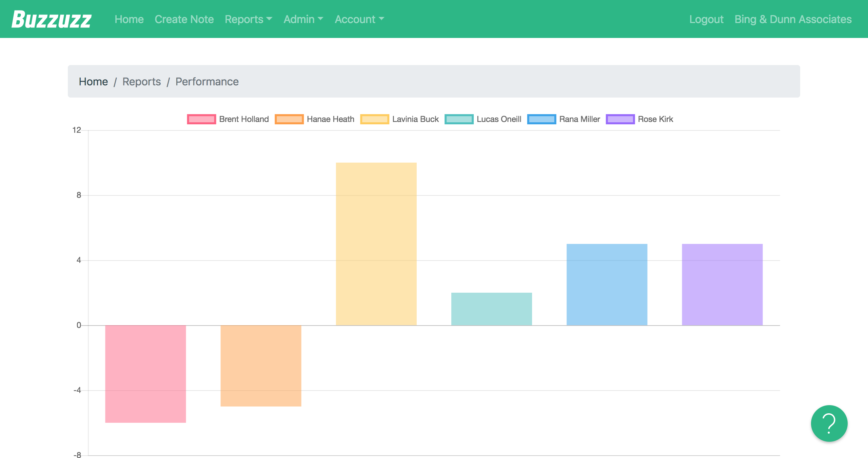Go to Home in navbar

pyautogui.click(x=129, y=19)
